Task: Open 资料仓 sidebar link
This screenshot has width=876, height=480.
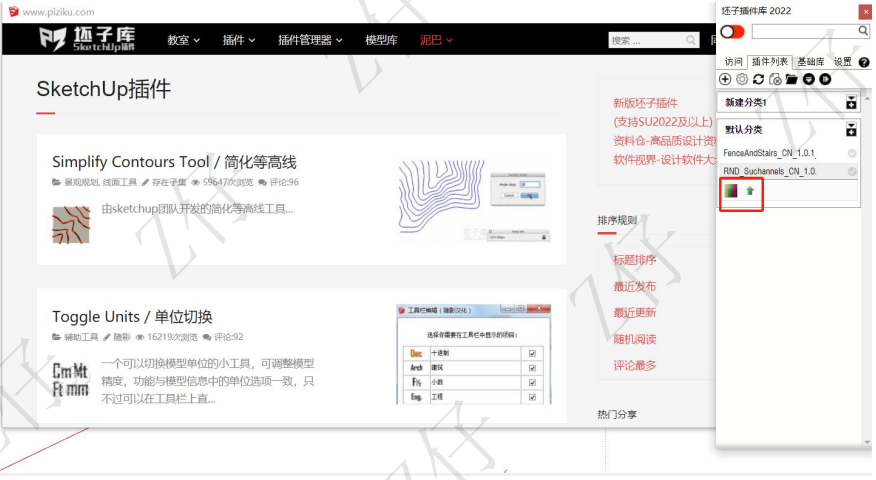Action: point(664,141)
